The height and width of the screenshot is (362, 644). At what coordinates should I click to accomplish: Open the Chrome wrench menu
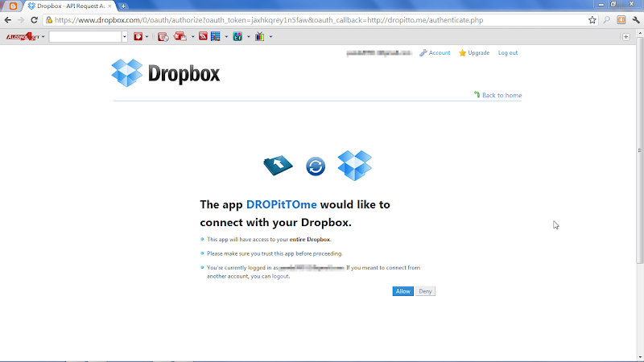point(636,19)
